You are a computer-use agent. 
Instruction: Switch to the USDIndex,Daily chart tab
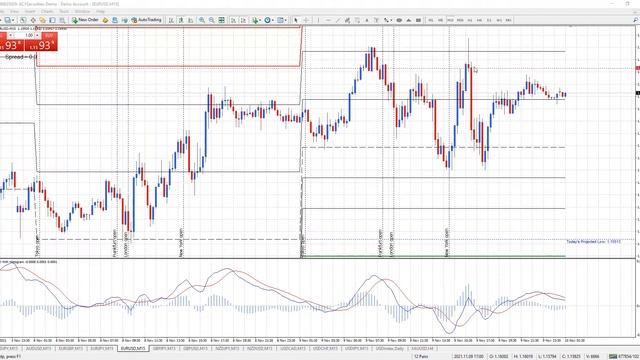click(389, 349)
